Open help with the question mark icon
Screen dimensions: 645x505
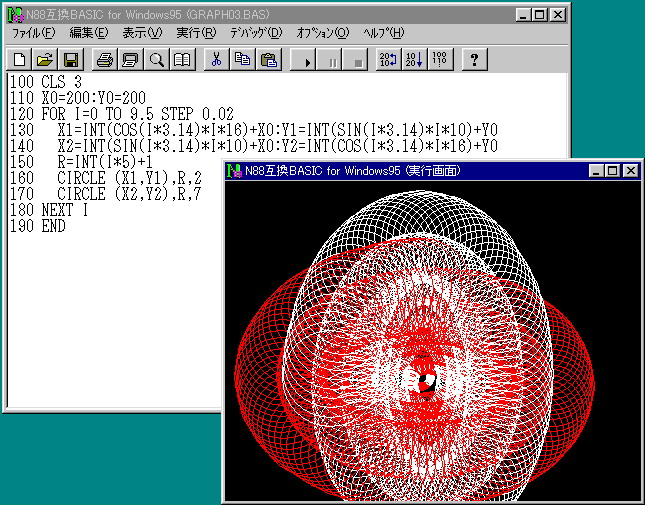(474, 60)
